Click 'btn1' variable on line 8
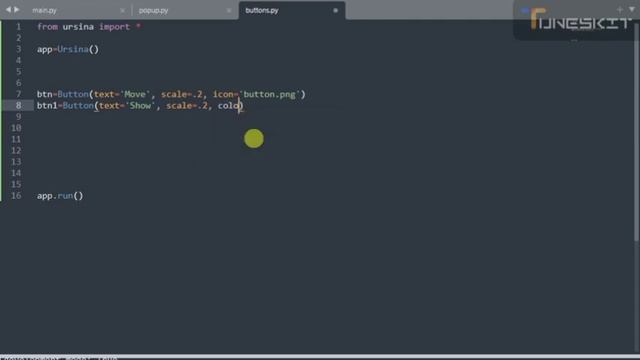Image resolution: width=640 pixels, height=360 pixels. (x=47, y=106)
